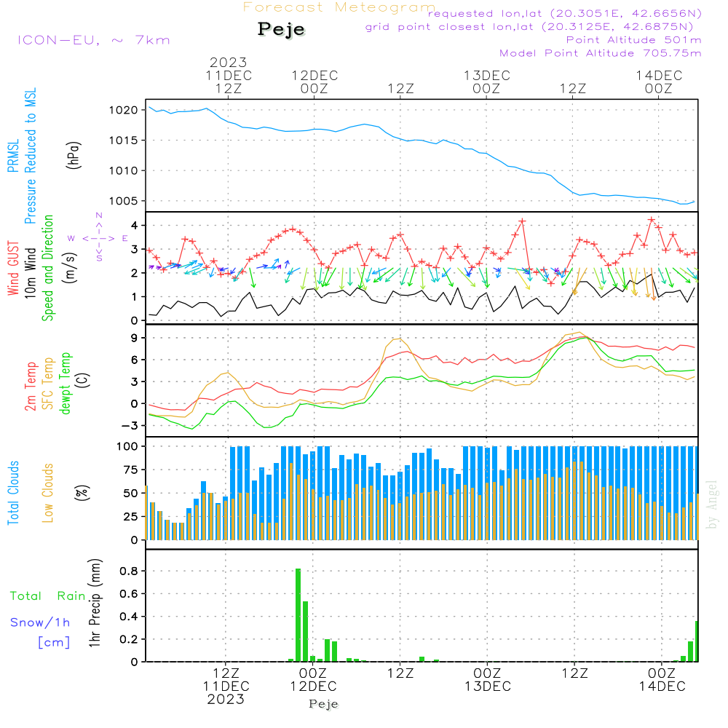Click the 'Model Point Altitude 705.75m' label
728x728 pixels.
(x=601, y=53)
